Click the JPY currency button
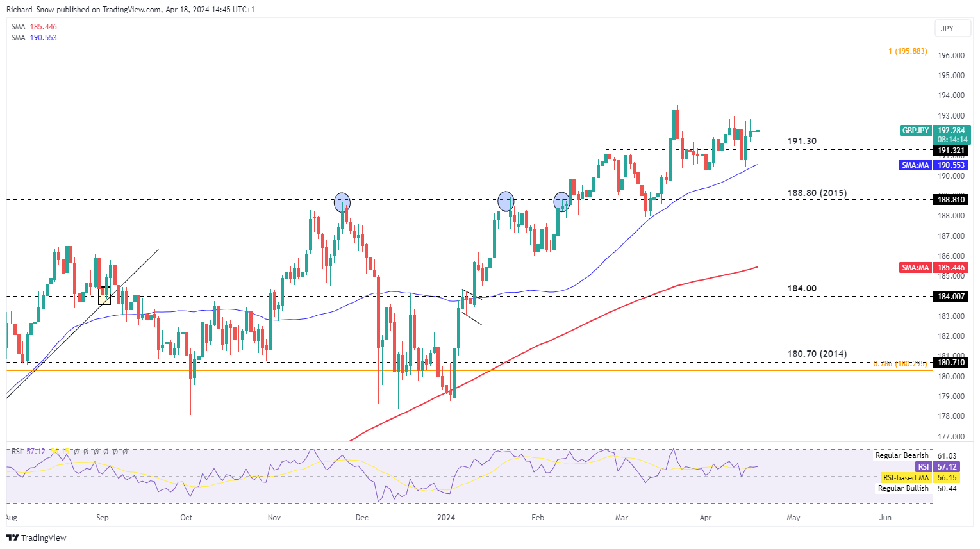This screenshot has width=980, height=549. pos(952,28)
